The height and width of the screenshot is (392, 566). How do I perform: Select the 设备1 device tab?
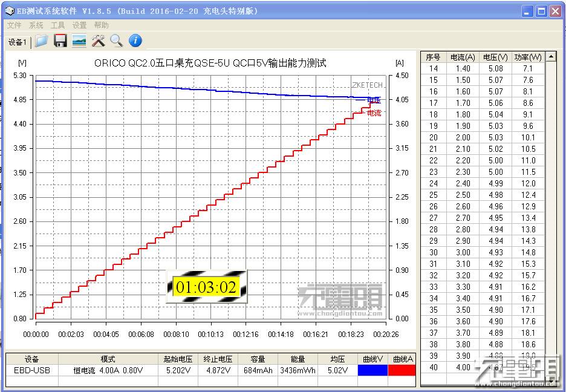[18, 42]
